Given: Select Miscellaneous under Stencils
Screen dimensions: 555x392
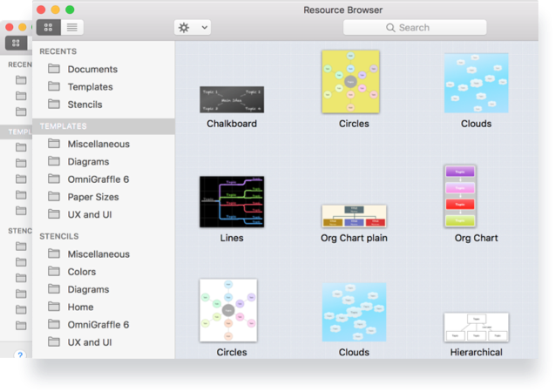Looking at the screenshot, I should pos(104,254).
